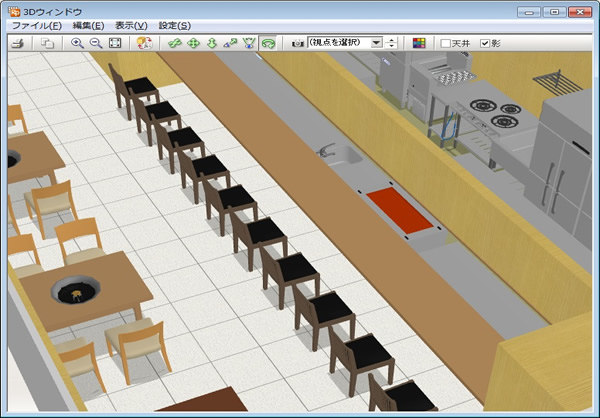
Task: Open the 表示(V) menu
Action: 130,25
